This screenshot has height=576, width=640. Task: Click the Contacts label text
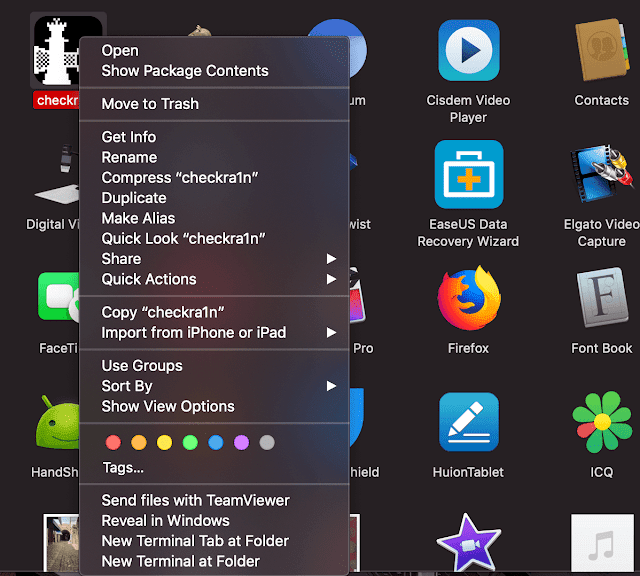coord(602,100)
